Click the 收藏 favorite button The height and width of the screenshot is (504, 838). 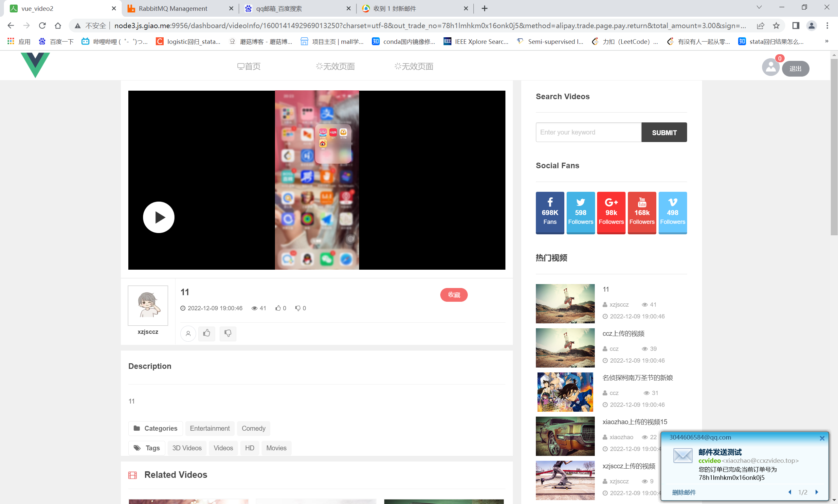[x=454, y=295]
